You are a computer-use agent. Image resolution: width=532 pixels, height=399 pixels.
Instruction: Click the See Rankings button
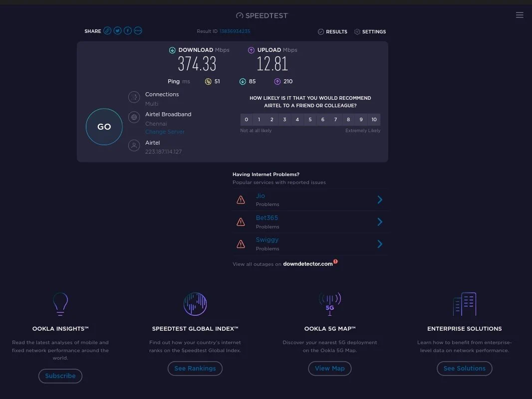[x=195, y=369]
